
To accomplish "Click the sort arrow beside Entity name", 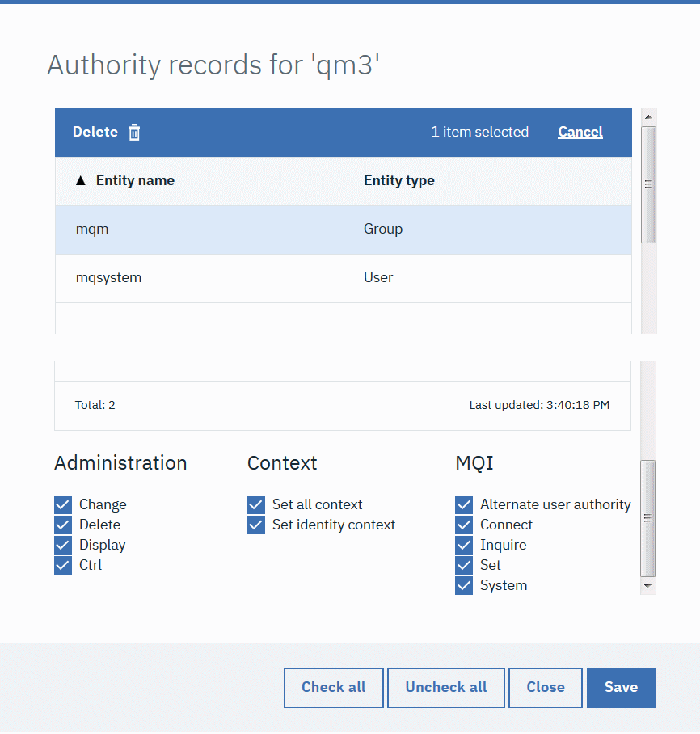I will coord(80,181).
